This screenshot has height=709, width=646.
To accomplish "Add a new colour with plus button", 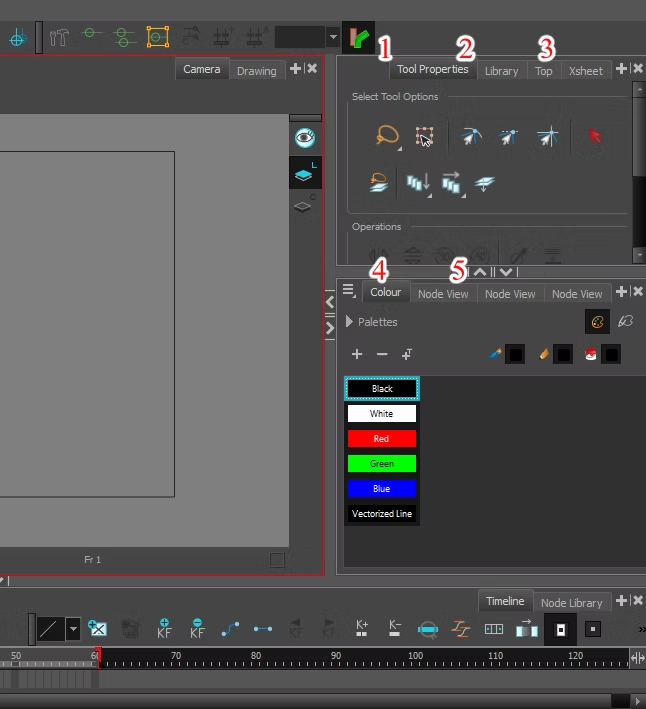I will (x=357, y=354).
